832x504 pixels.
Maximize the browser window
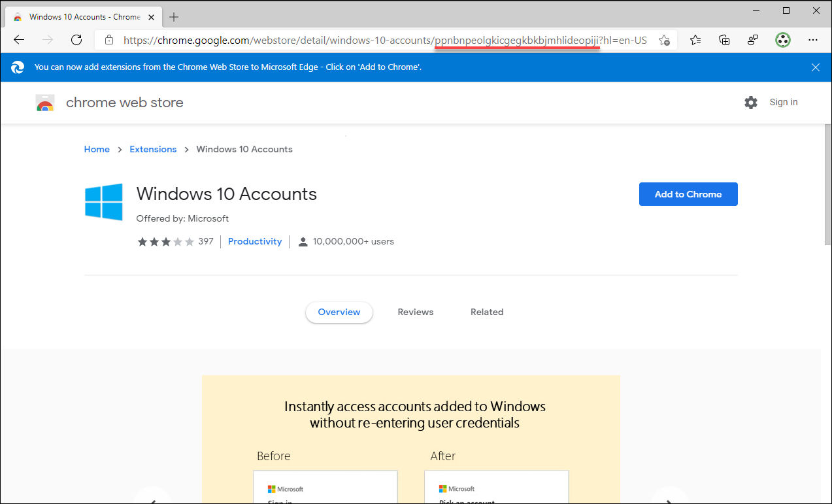(786, 10)
